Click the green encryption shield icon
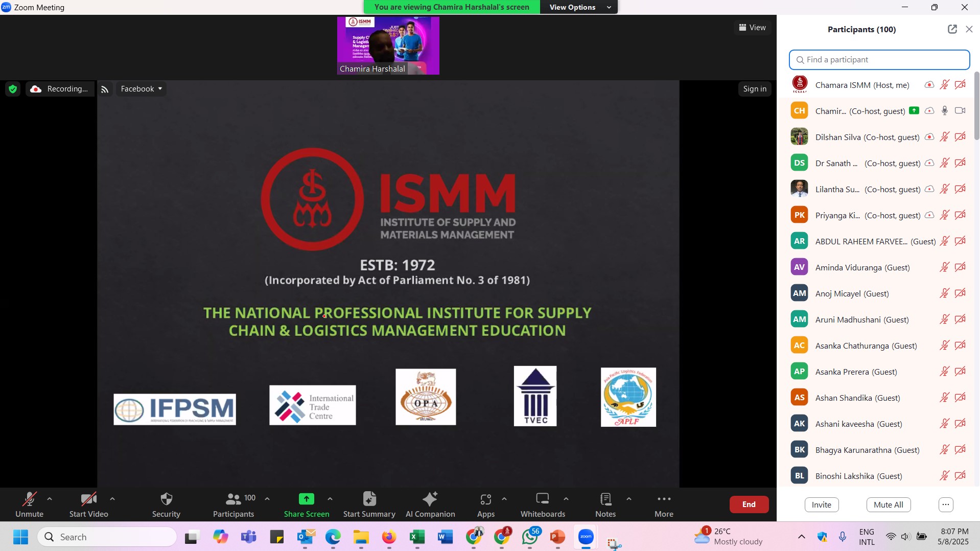980x551 pixels. tap(13, 89)
